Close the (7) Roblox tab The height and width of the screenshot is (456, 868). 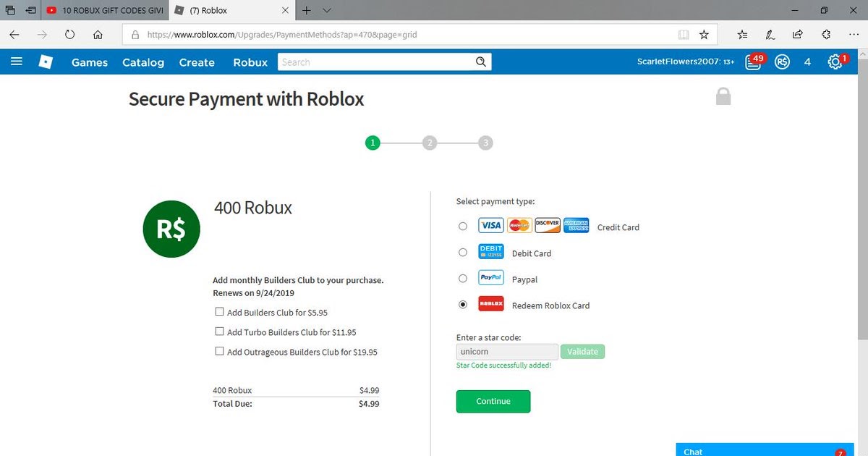[x=285, y=10]
